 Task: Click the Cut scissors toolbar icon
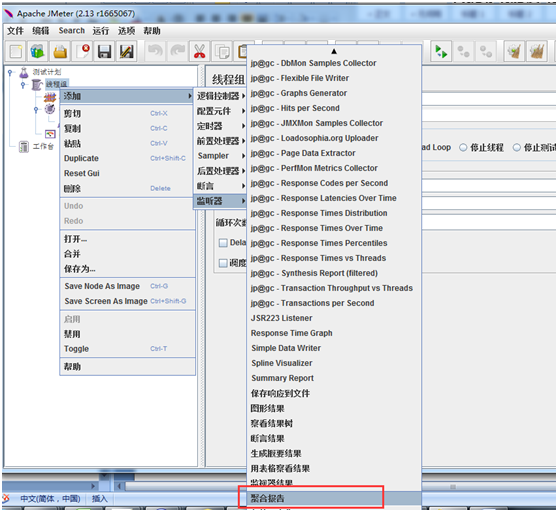[x=200, y=52]
